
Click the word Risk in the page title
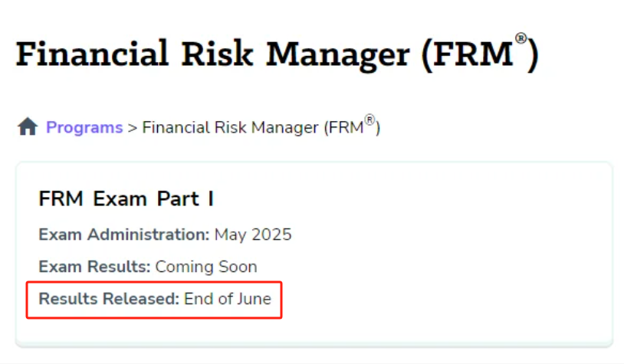[x=217, y=54]
